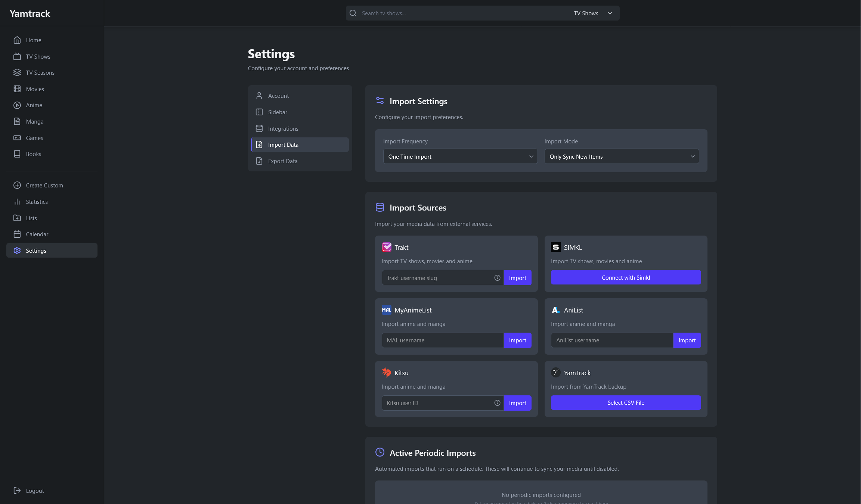Click the Logout icon
The width and height of the screenshot is (861, 504).
[17, 491]
